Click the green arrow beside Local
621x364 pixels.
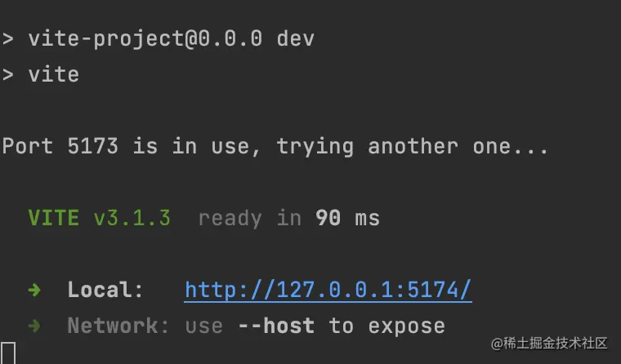tap(34, 291)
